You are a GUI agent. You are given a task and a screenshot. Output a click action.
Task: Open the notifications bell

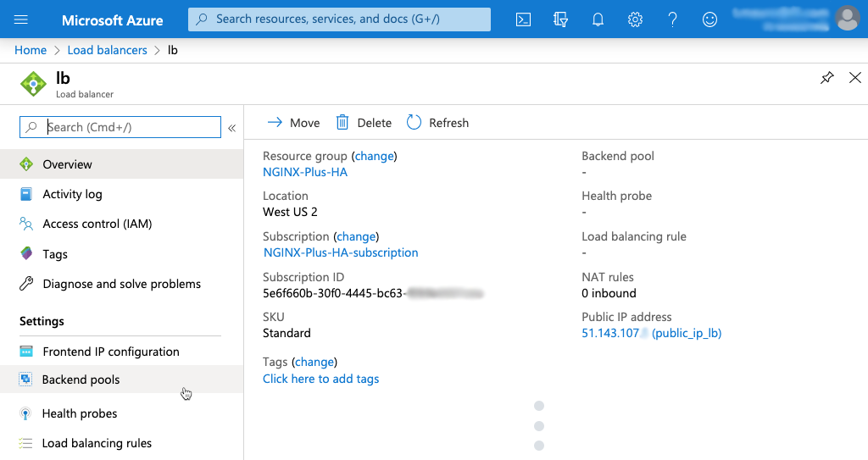[598, 19]
